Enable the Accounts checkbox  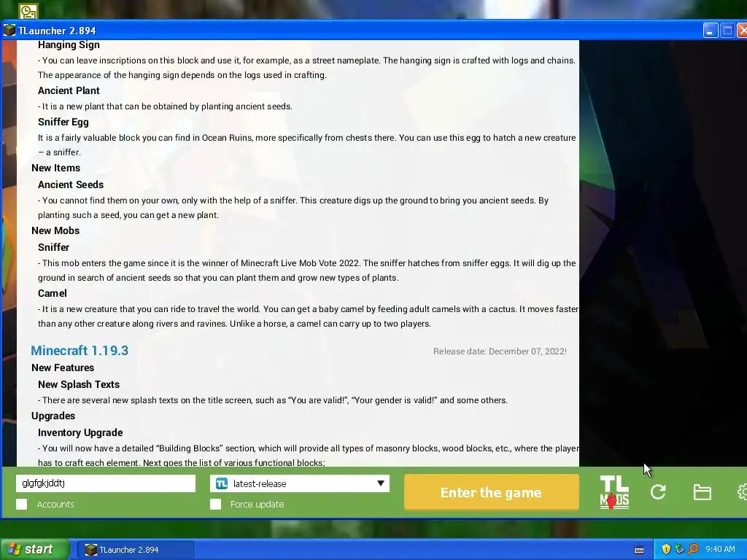pyautogui.click(x=21, y=504)
